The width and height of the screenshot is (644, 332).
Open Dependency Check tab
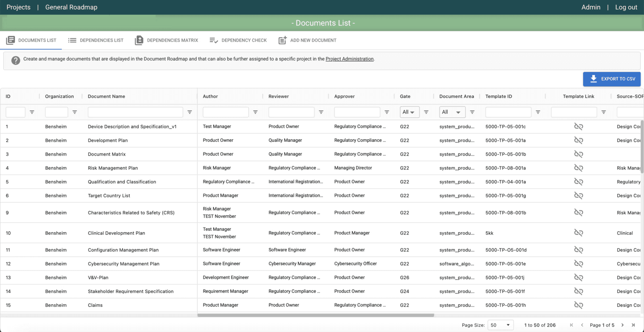click(238, 40)
